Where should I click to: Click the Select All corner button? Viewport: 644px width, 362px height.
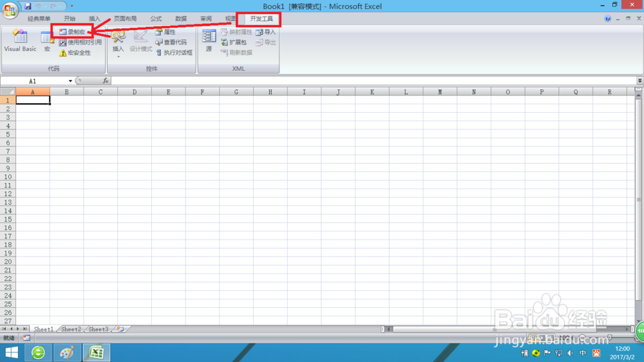coord(8,91)
